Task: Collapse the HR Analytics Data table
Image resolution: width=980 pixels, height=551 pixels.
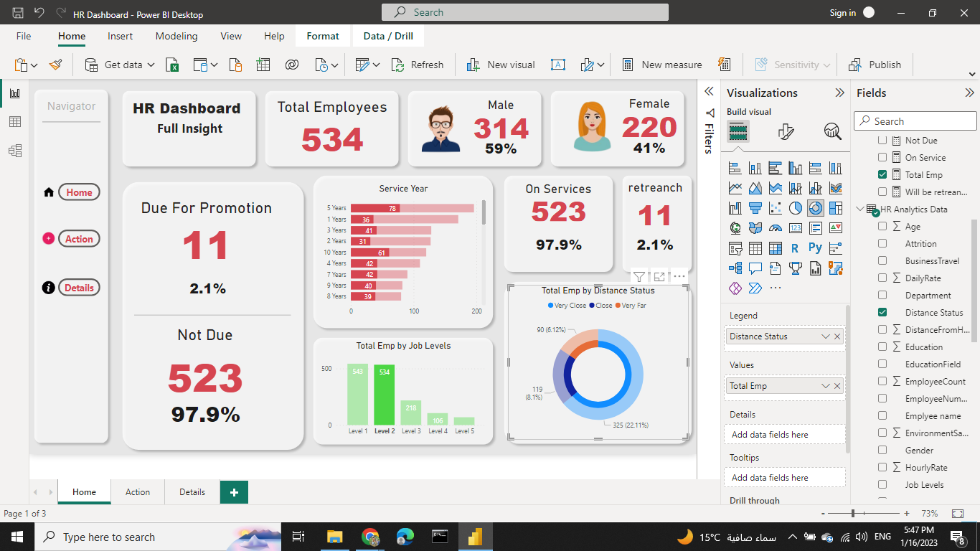Action: point(860,209)
